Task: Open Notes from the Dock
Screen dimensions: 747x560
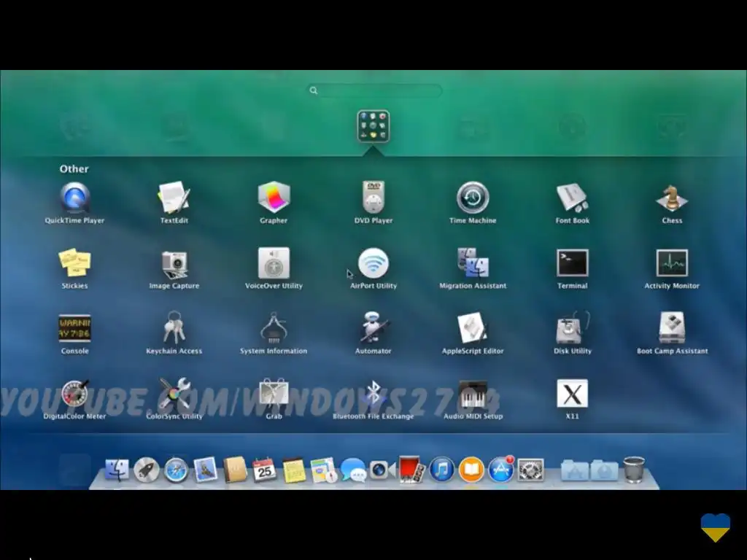Action: click(x=295, y=470)
